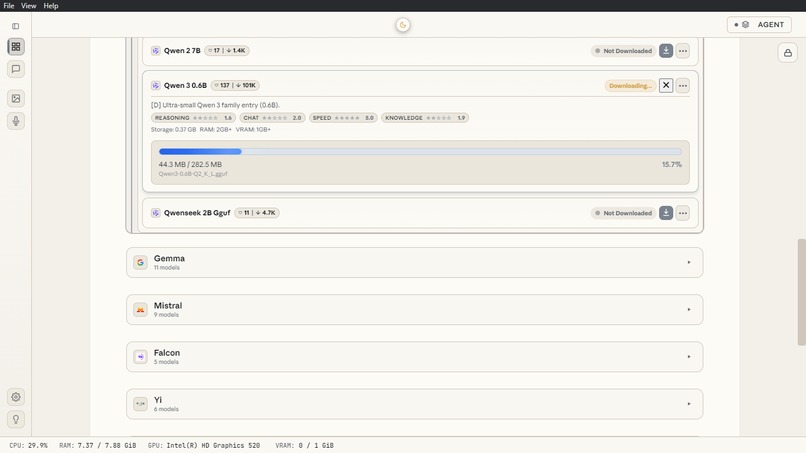Click the lightbulb tips icon
Screen dimensions: 806x453
coord(16,419)
